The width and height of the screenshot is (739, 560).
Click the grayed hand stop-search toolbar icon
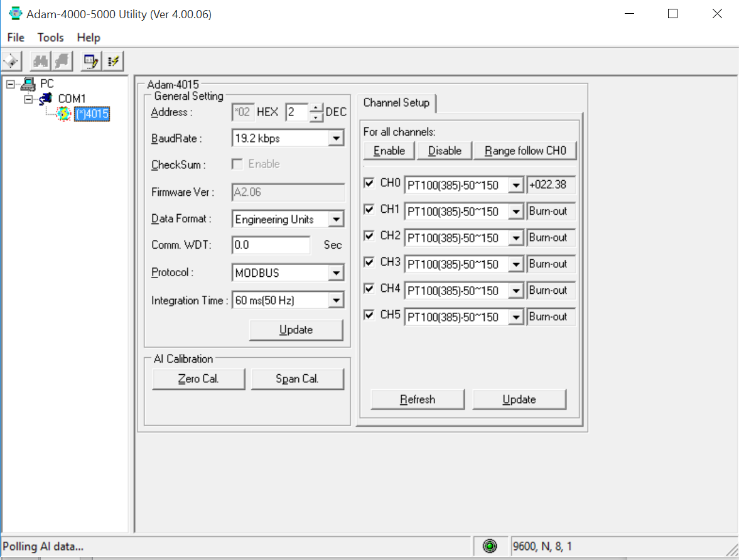coord(62,61)
